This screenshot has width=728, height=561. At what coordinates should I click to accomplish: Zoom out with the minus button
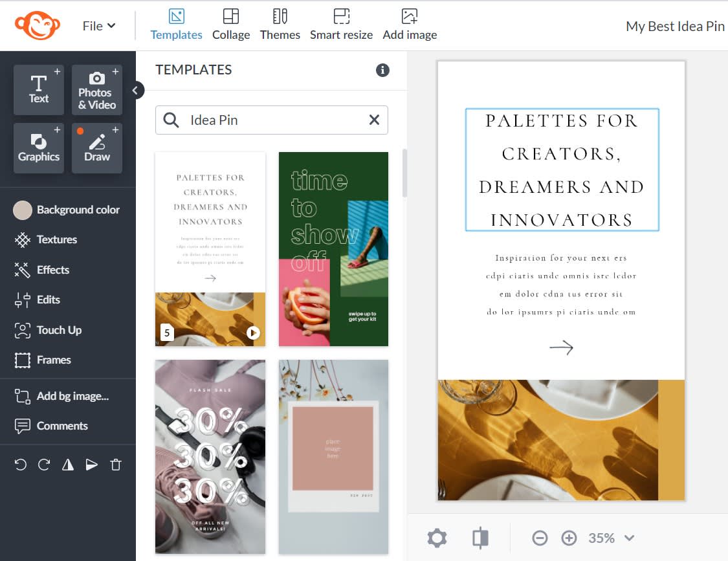click(x=540, y=538)
